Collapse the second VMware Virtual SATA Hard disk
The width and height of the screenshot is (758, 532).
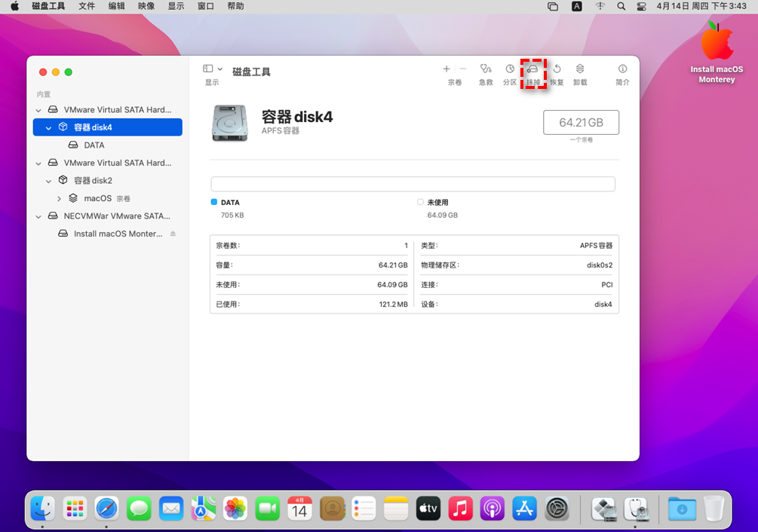tap(38, 164)
